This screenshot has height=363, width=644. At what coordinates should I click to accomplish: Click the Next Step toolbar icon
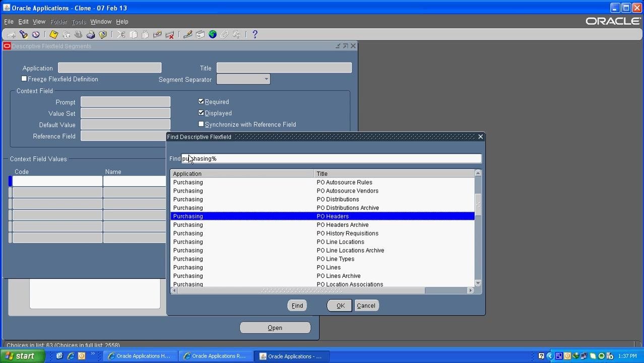(x=66, y=35)
